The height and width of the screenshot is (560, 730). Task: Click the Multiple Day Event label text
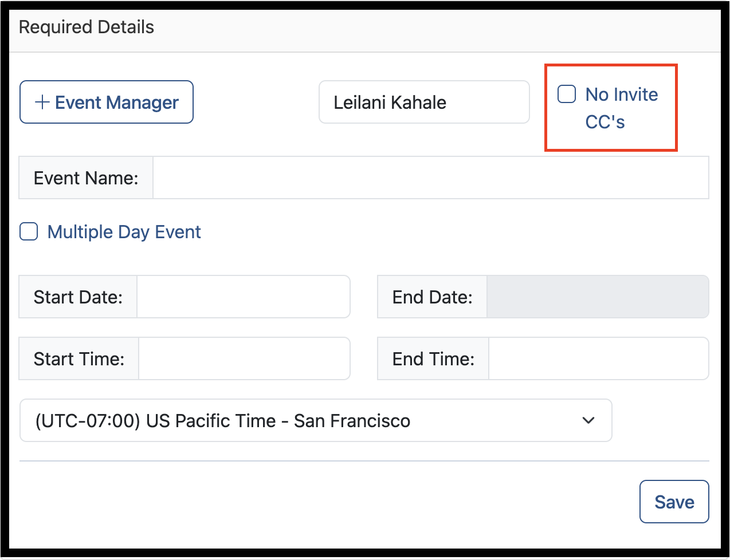click(x=124, y=232)
